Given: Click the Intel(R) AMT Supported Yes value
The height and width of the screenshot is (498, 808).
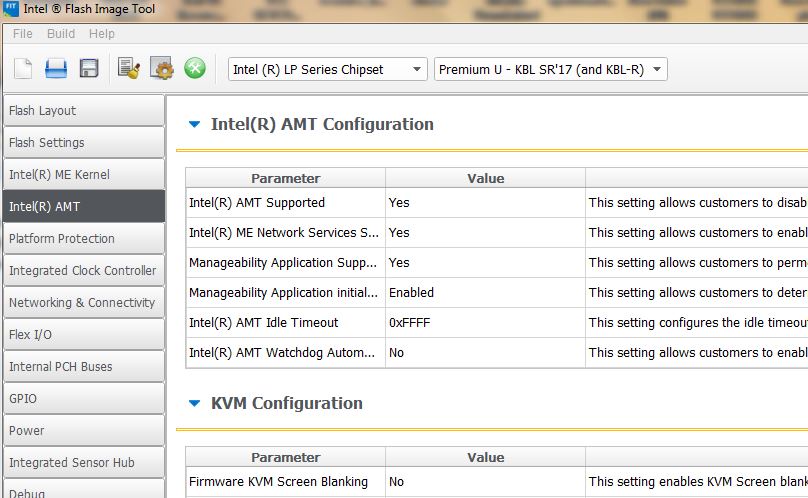Looking at the screenshot, I should click(399, 203).
